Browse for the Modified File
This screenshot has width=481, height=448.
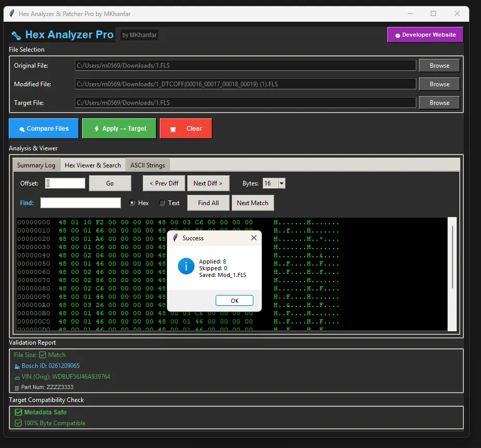(x=439, y=84)
